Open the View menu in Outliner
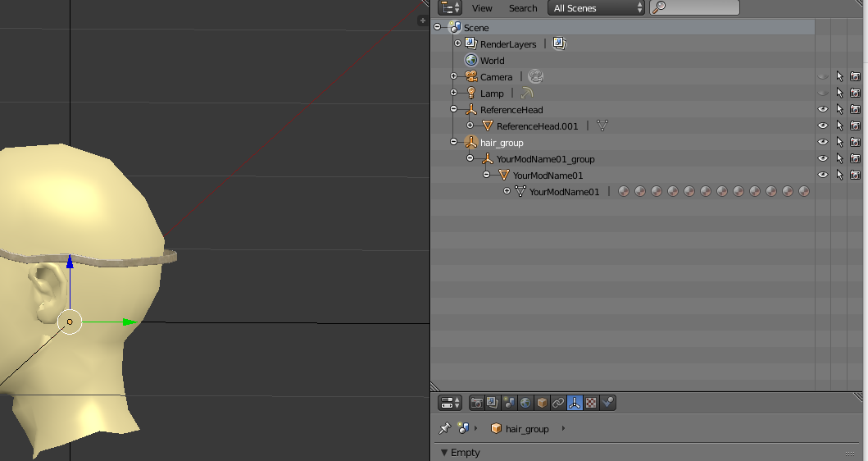 coord(482,8)
